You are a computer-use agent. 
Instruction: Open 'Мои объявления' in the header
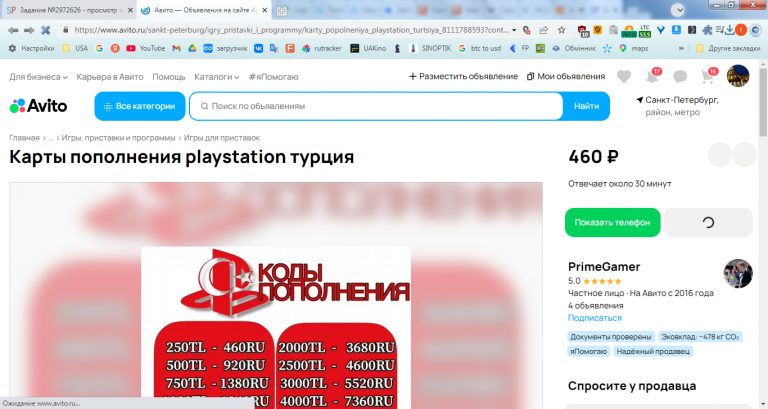[566, 76]
